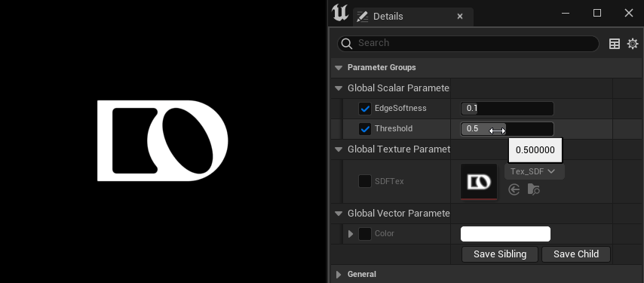Collapse Global Scalar Parameter group
The height and width of the screenshot is (283, 644).
point(339,88)
